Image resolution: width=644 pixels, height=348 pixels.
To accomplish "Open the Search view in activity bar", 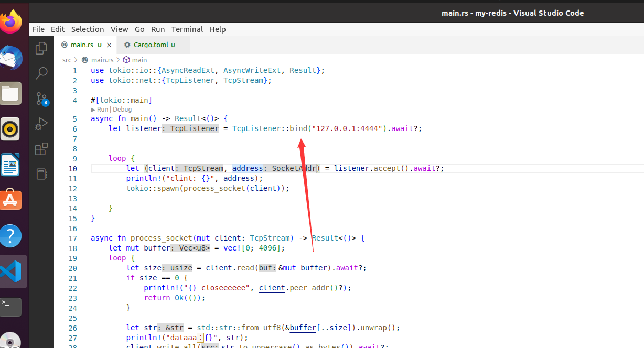I will tap(41, 73).
